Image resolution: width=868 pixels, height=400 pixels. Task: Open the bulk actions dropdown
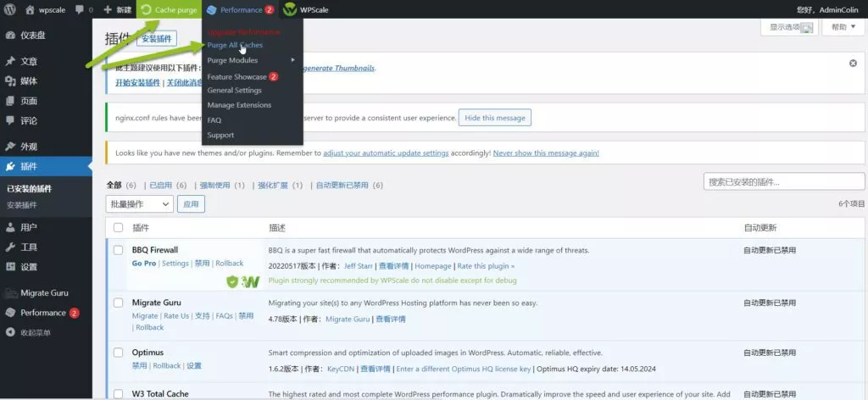click(x=140, y=204)
